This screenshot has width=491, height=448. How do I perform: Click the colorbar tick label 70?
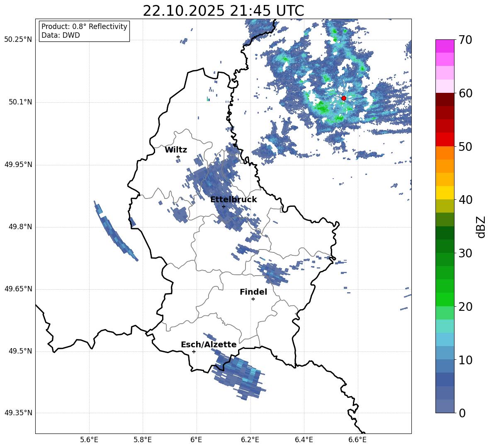pyautogui.click(x=465, y=40)
